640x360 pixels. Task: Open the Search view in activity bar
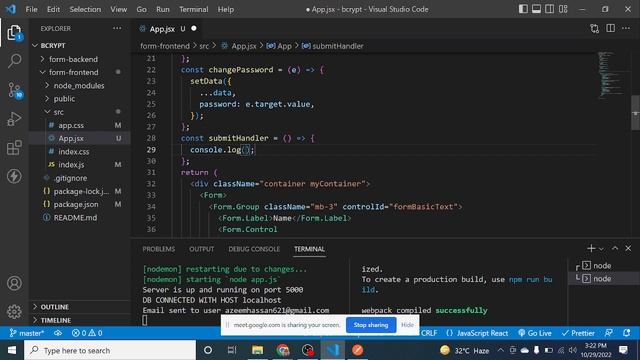[14, 61]
